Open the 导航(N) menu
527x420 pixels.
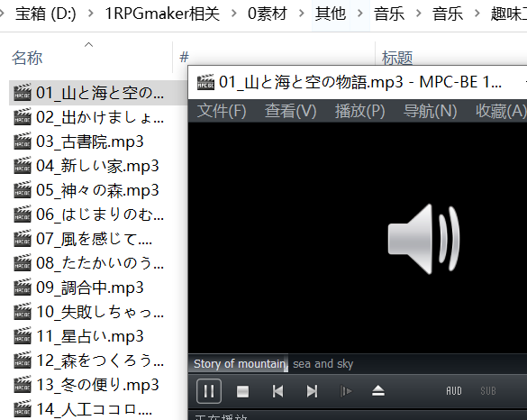(x=430, y=111)
